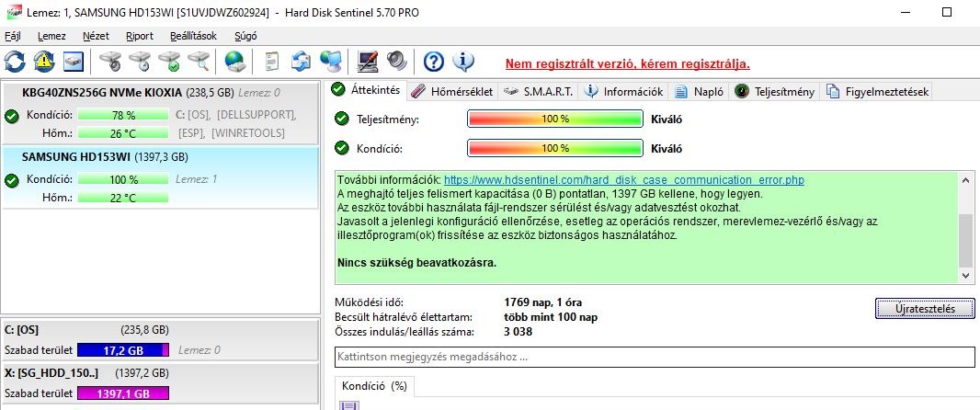
Task: Click the disk with stethoscope test icon
Action: pos(111,62)
